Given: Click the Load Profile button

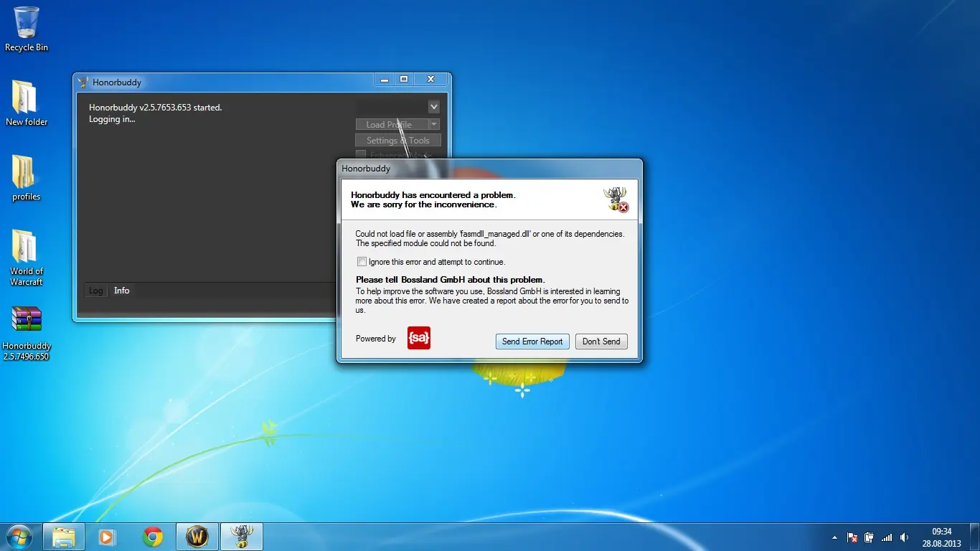Looking at the screenshot, I should [x=392, y=125].
